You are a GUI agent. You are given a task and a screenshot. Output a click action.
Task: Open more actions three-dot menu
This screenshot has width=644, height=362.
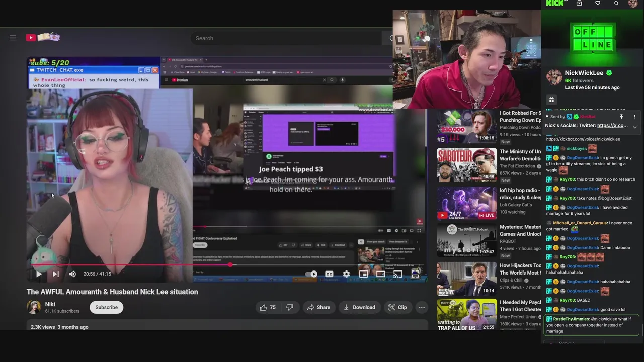click(x=422, y=307)
